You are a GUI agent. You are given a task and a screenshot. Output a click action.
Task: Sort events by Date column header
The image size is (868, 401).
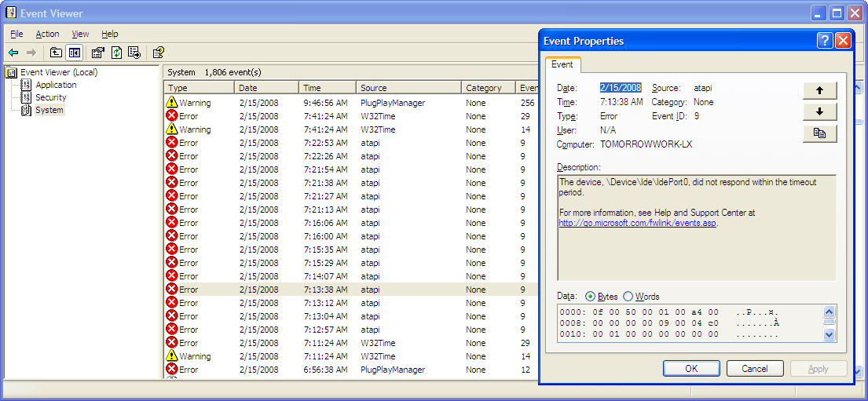[267, 88]
